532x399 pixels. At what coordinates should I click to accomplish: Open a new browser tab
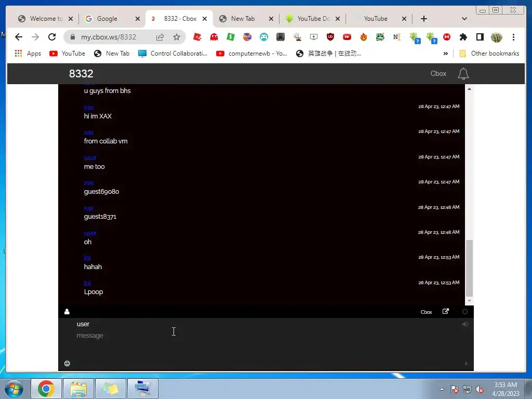coord(424,19)
